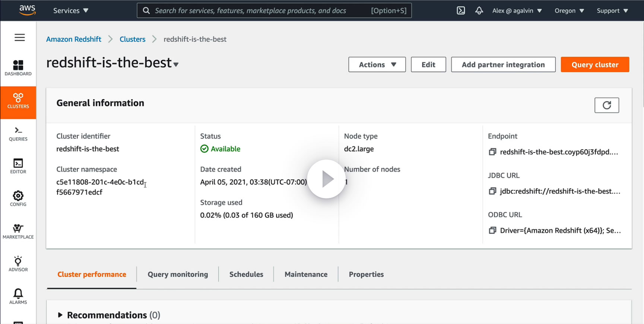644x324 pixels.
Task: Open the Editor sidebar icon
Action: (x=18, y=166)
